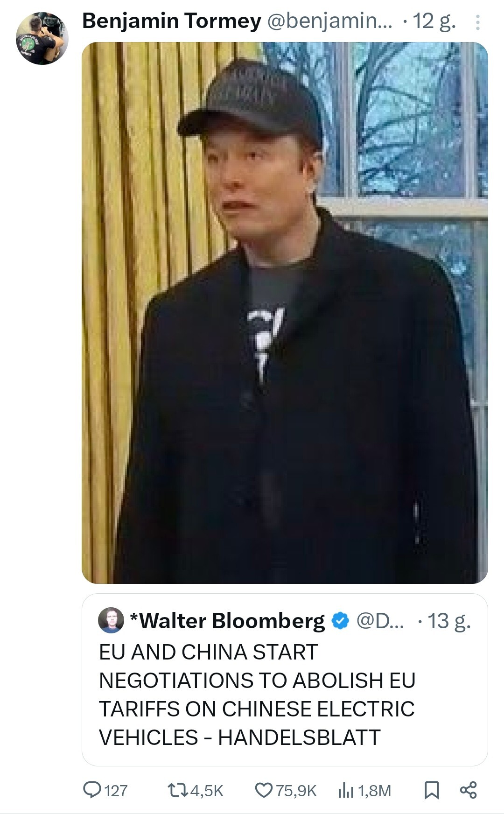The width and height of the screenshot is (504, 814).
Task: Bookmark this tweet
Action: [x=431, y=790]
